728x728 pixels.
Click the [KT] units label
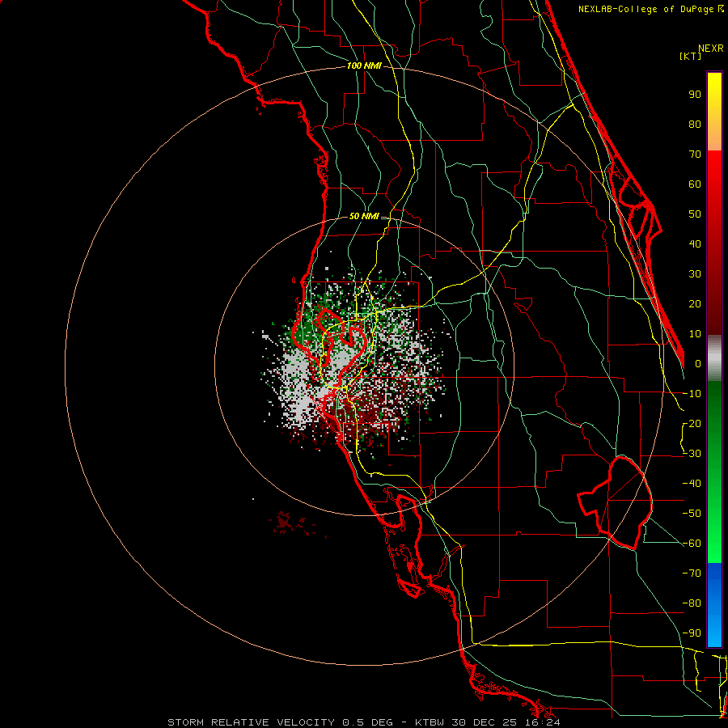[691, 56]
